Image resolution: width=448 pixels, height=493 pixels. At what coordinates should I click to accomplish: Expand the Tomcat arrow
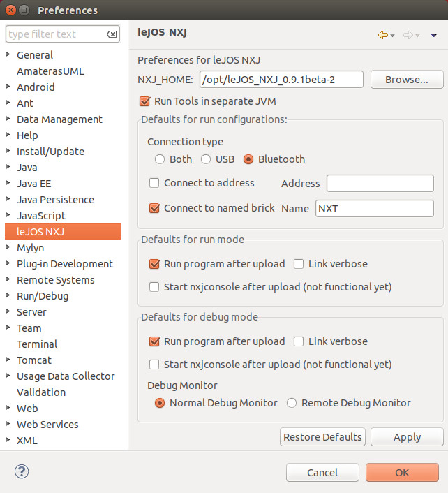tap(8, 360)
